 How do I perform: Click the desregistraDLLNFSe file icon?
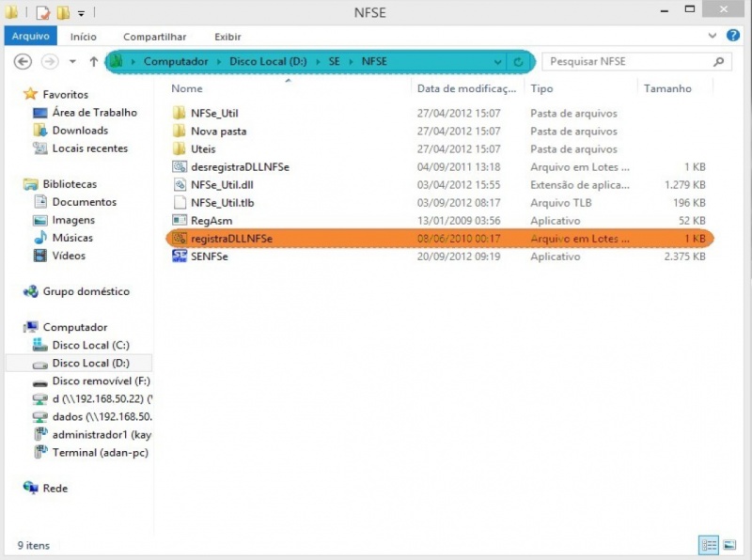tap(180, 167)
